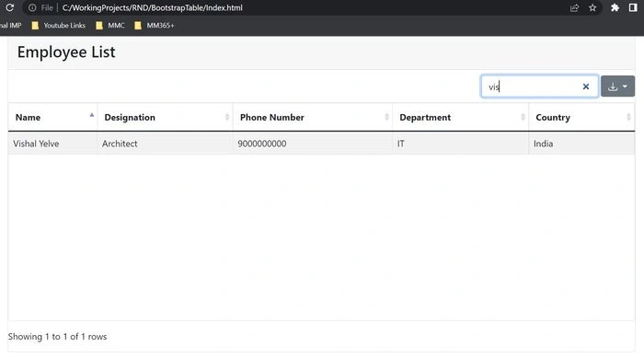Select the 'India' country cell

(581, 144)
